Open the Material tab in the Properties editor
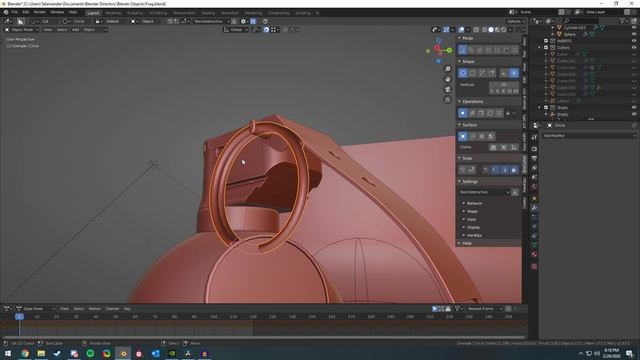This screenshot has height=360, width=640. pos(534,254)
